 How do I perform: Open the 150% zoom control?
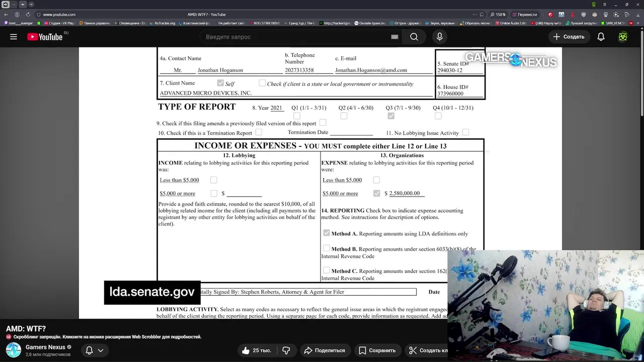498,15
